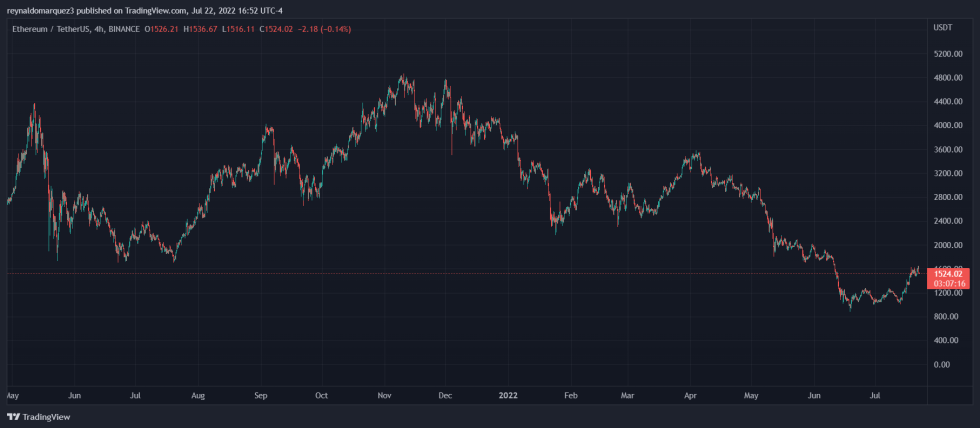Click the 0.00 level on price scale
The height and width of the screenshot is (428, 980).
[x=941, y=364]
